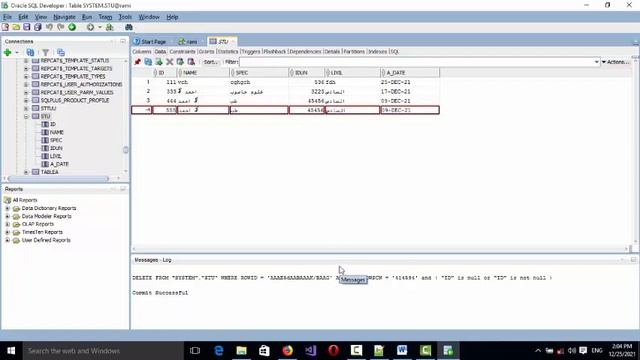
Task: Open the Window menu
Action: (149, 17)
